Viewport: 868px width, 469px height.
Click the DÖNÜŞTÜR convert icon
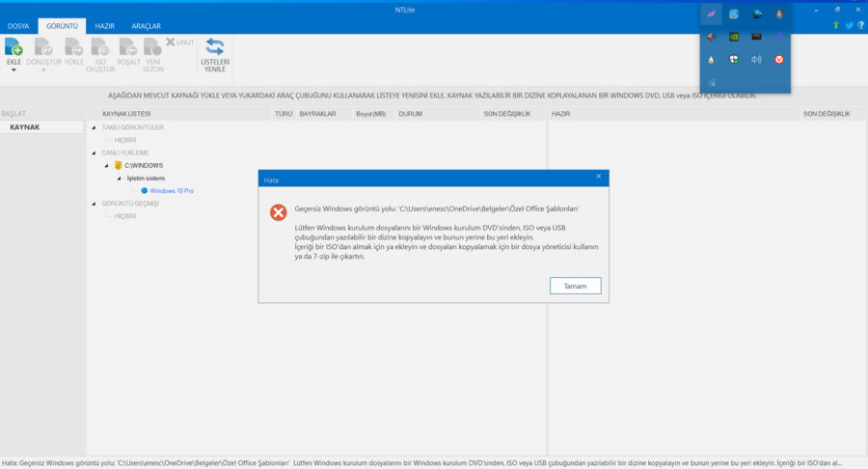43,47
